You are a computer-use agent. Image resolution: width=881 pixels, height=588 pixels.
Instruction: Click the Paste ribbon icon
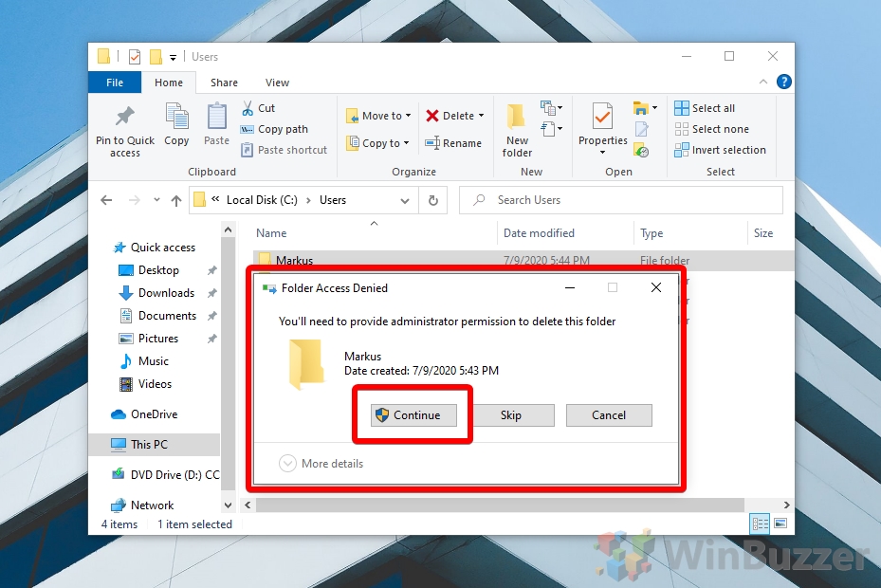click(216, 117)
